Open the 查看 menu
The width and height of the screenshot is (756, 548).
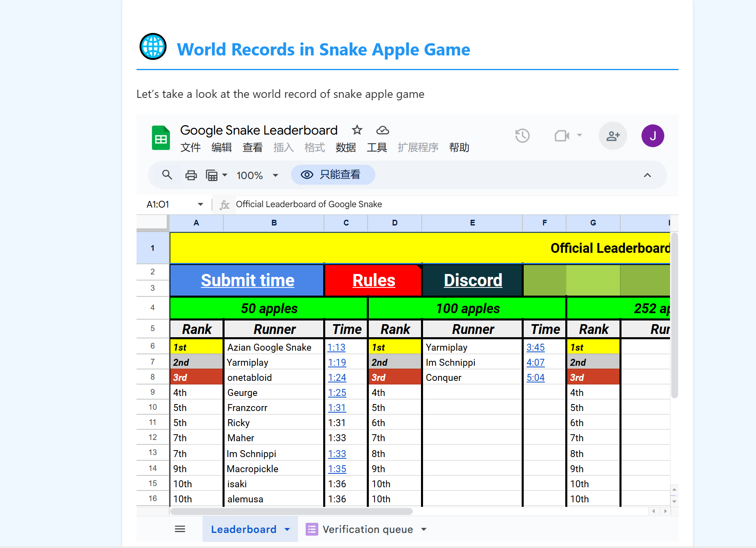(x=252, y=147)
